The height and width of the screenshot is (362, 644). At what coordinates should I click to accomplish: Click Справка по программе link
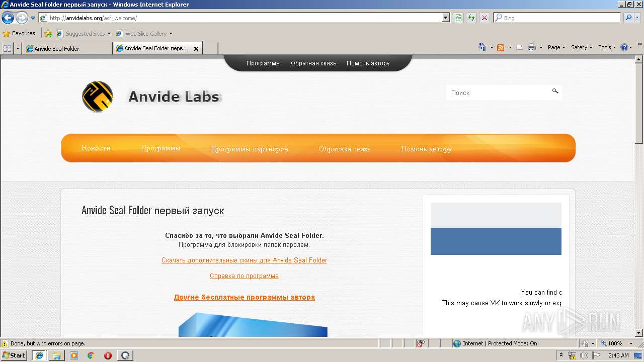(x=244, y=276)
